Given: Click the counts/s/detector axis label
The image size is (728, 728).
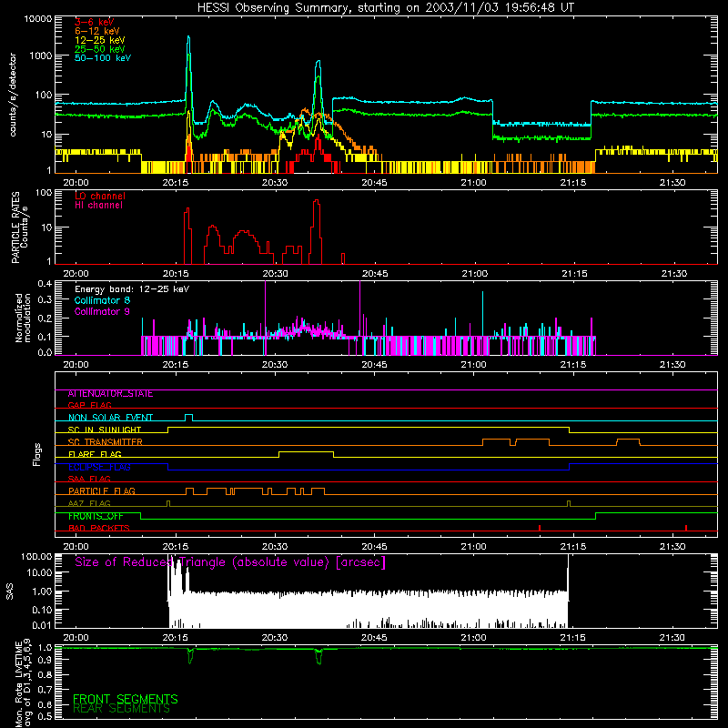Looking at the screenshot, I should (13, 95).
